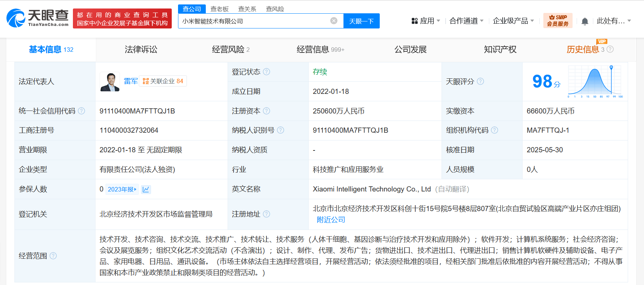
Task: Click the help icon next to 组织机构代码
Action: (494, 130)
